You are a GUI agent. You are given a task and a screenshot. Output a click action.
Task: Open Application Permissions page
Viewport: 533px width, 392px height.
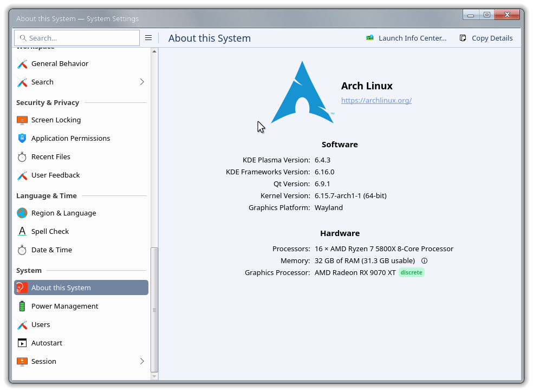[81, 138]
